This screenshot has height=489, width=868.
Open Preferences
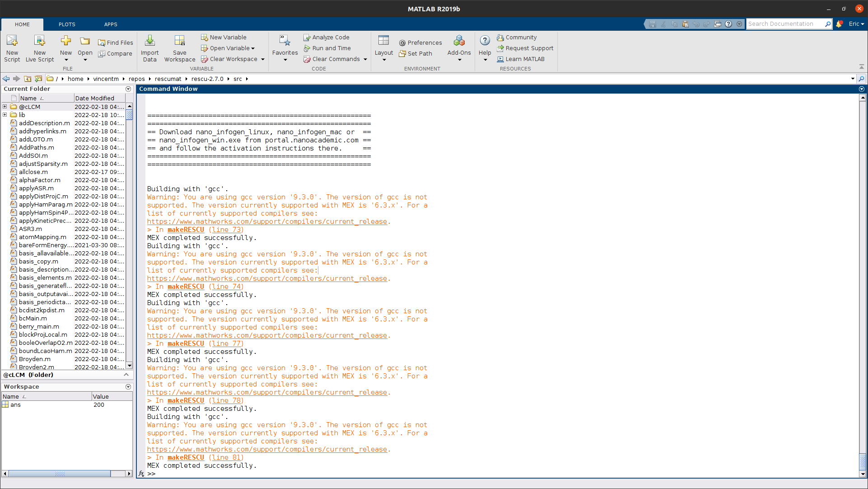[420, 42]
